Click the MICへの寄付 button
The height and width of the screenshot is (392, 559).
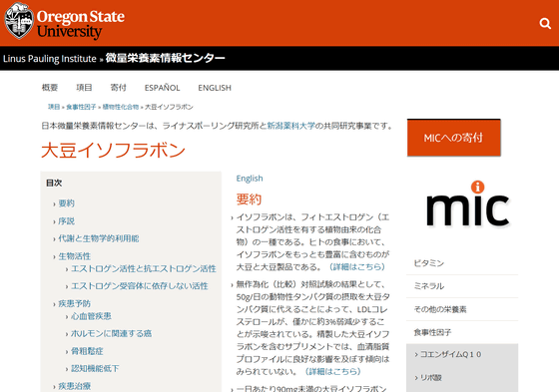click(453, 138)
